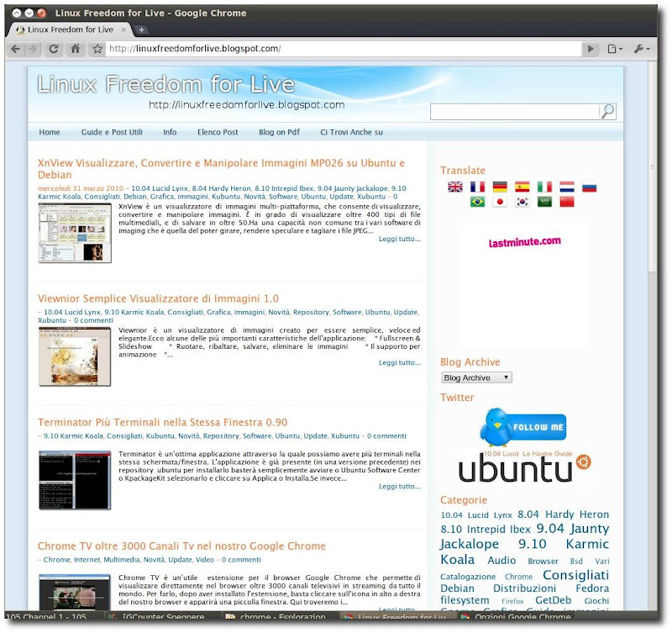Click the search magnifier in the blog search box
Screen dimensions: 672x633
(608, 110)
